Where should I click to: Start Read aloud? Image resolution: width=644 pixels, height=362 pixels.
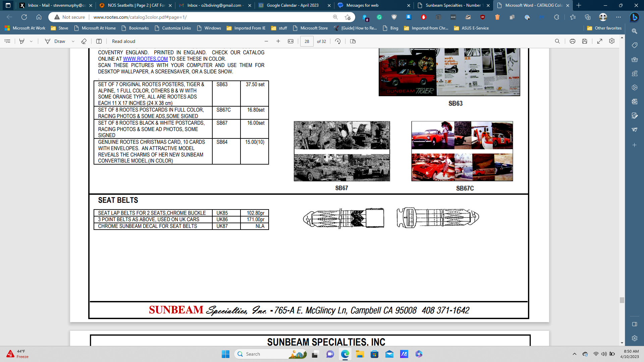[123, 41]
